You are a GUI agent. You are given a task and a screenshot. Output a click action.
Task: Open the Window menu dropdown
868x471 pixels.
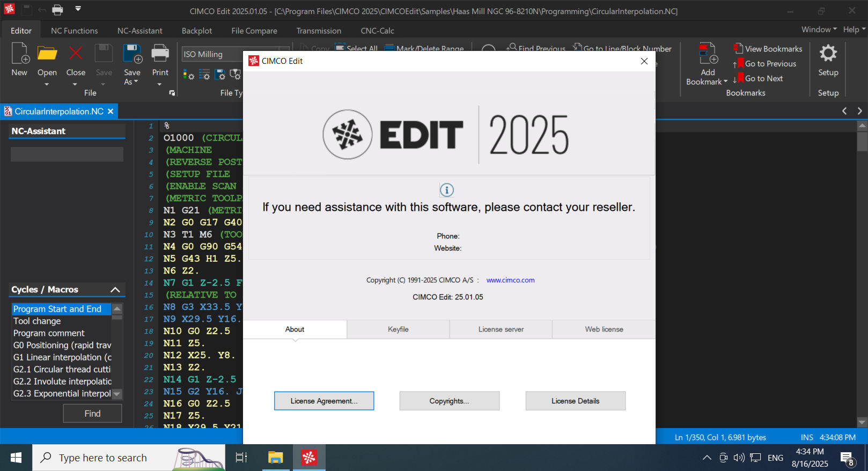pos(819,30)
